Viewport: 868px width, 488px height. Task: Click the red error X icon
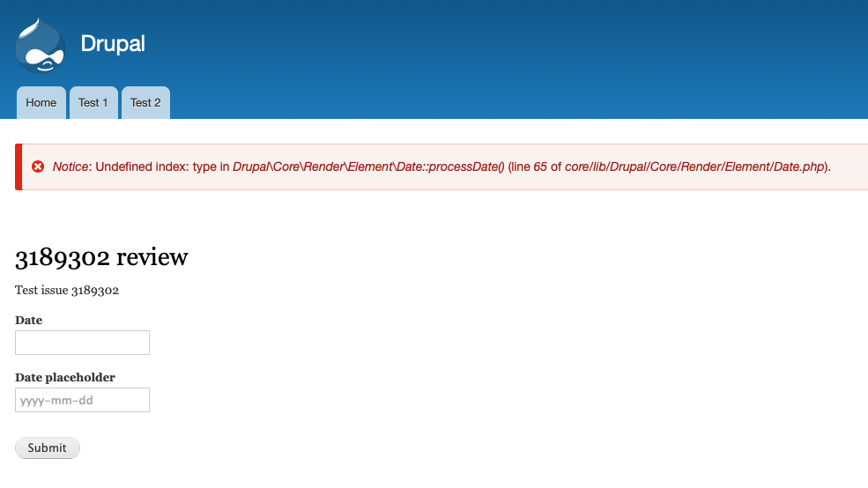(38, 166)
